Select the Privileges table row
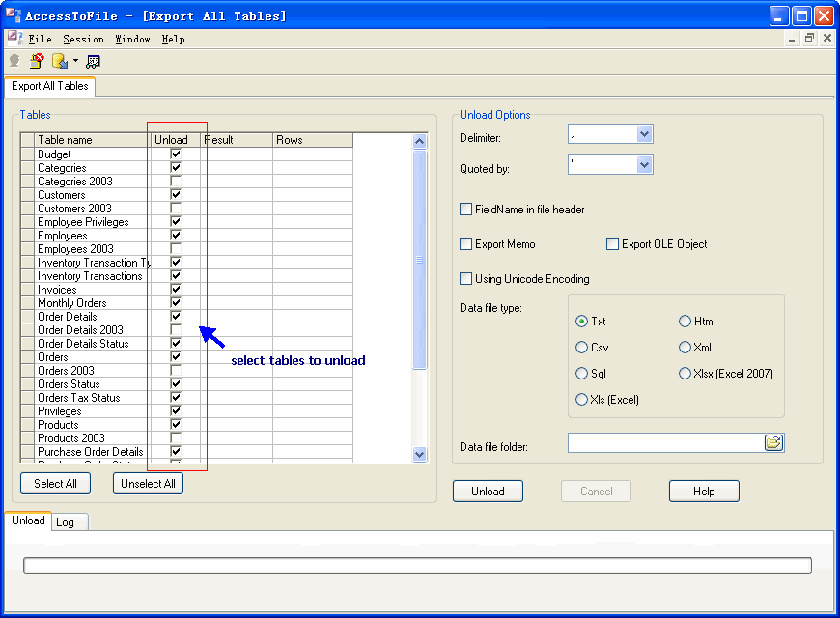 click(x=186, y=411)
